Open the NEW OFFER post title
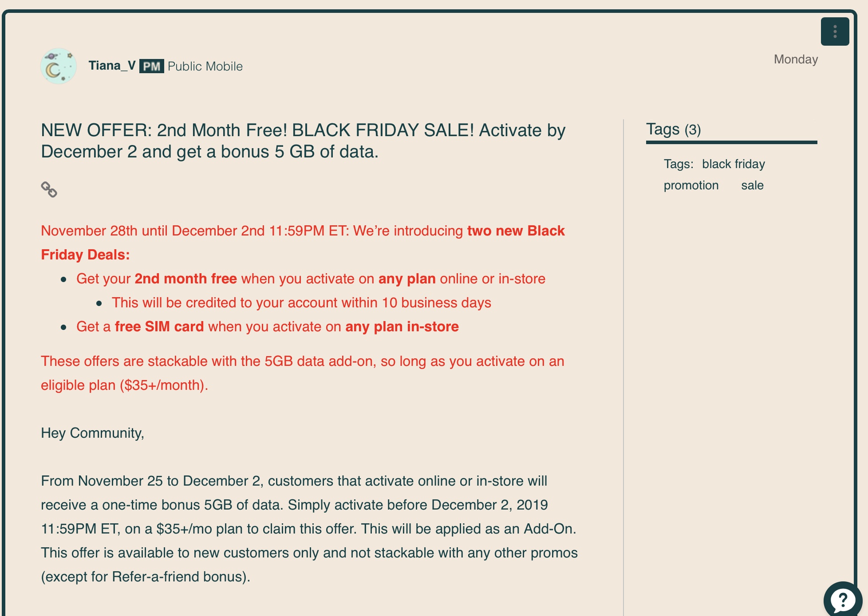 303,141
